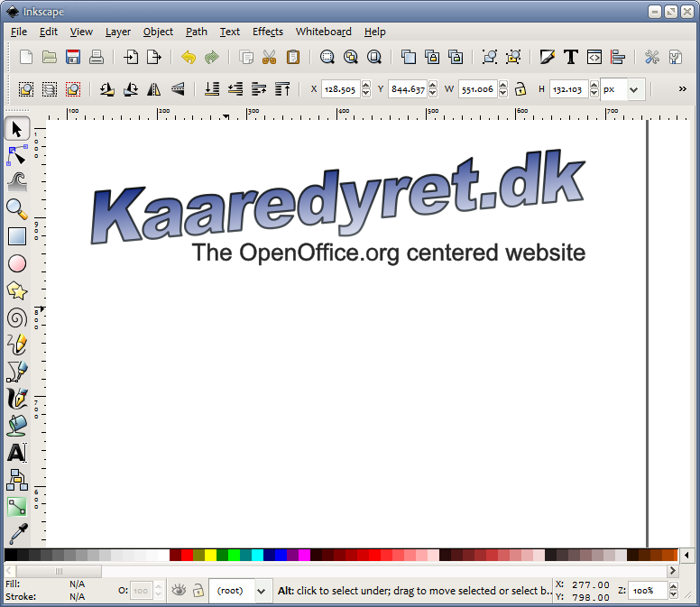700x607 pixels.
Task: Pick the magenta palette swatch
Action: pyautogui.click(x=305, y=556)
